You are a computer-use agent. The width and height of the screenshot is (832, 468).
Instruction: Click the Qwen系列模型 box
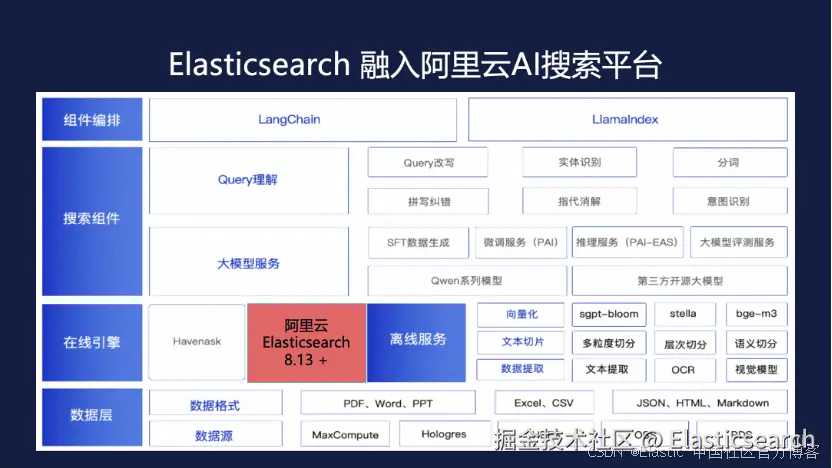[467, 281]
